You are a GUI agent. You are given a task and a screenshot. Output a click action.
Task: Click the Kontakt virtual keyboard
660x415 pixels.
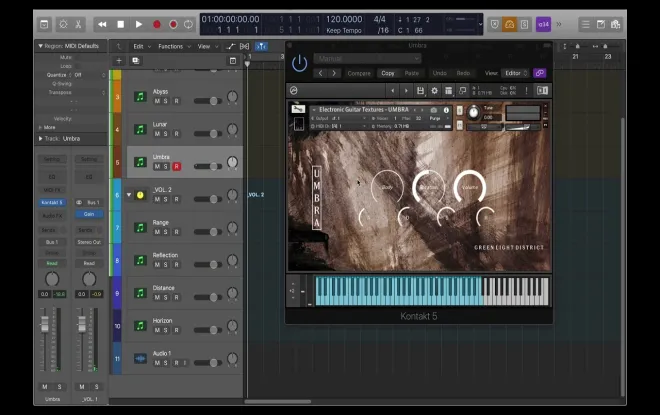[431, 290]
